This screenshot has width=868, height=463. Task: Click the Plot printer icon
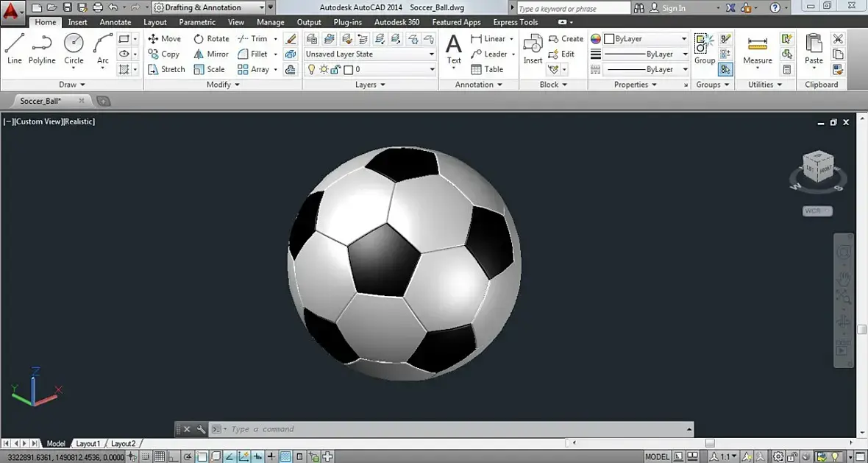(98, 7)
